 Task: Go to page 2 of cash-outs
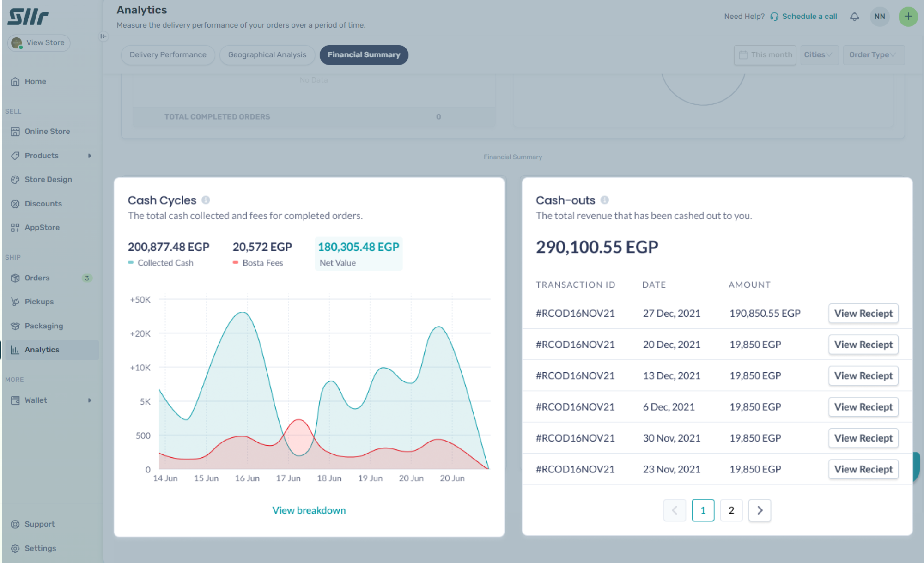point(731,510)
